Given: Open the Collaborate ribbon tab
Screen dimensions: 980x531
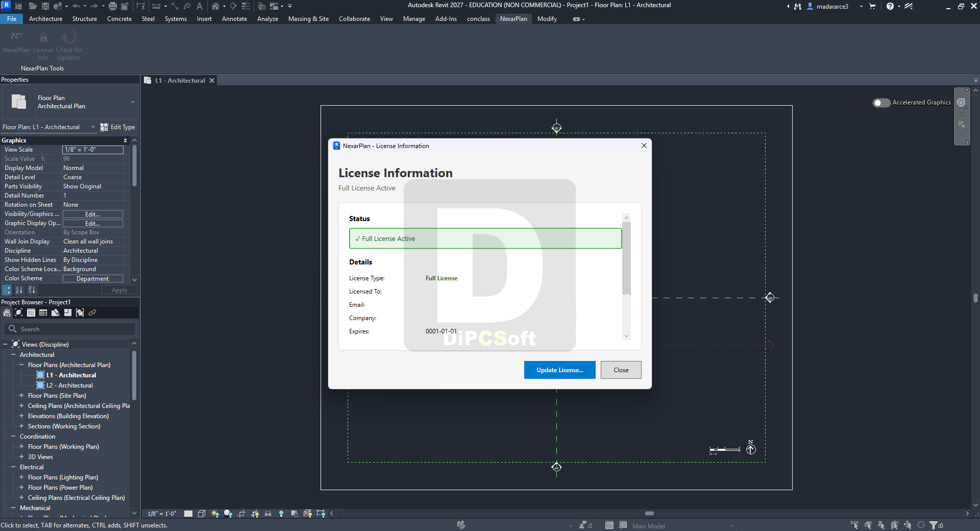Looking at the screenshot, I should pyautogui.click(x=354, y=19).
